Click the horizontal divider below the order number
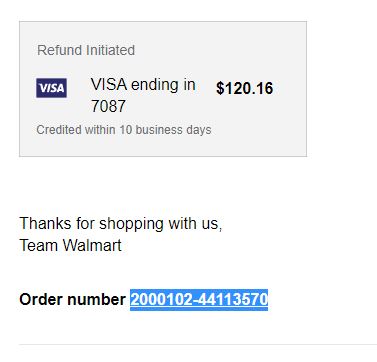The height and width of the screenshot is (362, 377). coord(198,344)
